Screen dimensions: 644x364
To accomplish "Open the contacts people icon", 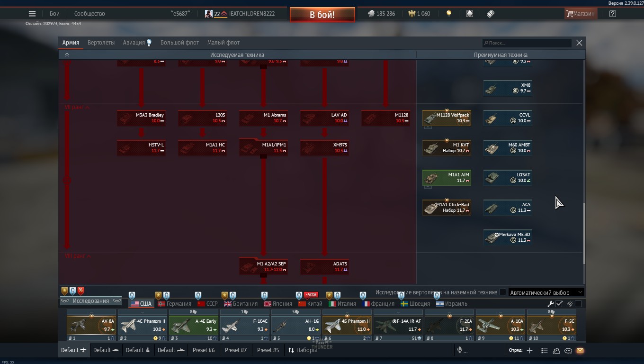I will [556, 351].
